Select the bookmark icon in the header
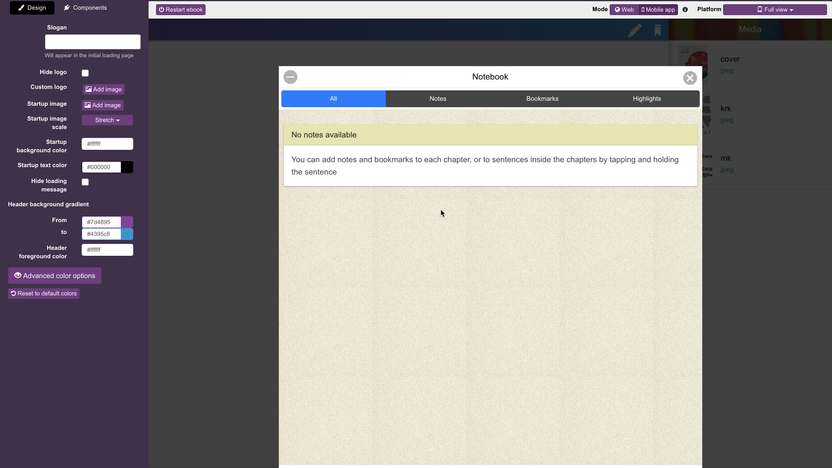The width and height of the screenshot is (832, 468). coord(657,30)
